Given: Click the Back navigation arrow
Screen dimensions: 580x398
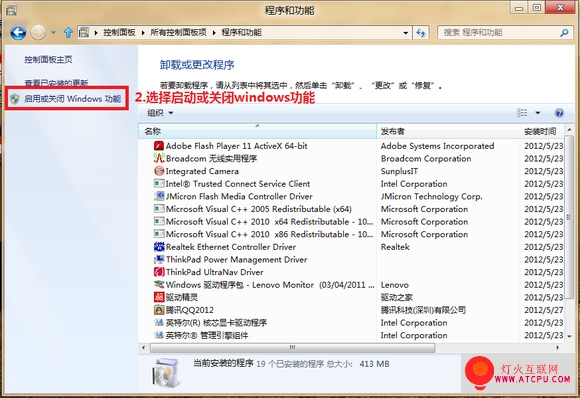Looking at the screenshot, I should 18,33.
